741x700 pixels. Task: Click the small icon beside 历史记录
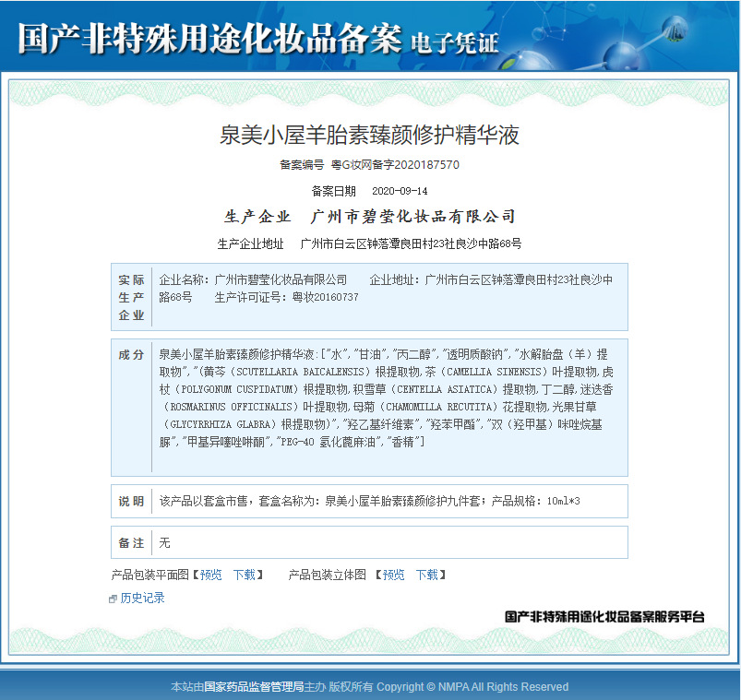tap(113, 599)
